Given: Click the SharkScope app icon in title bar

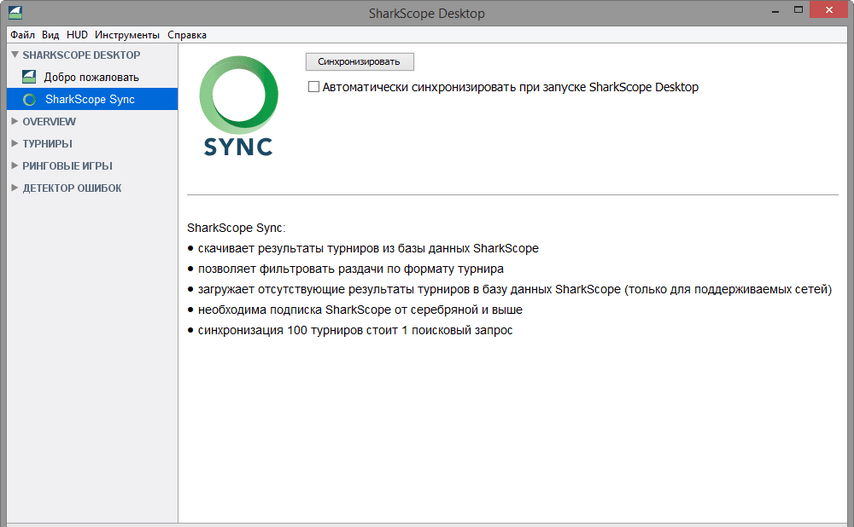Looking at the screenshot, I should tap(15, 13).
